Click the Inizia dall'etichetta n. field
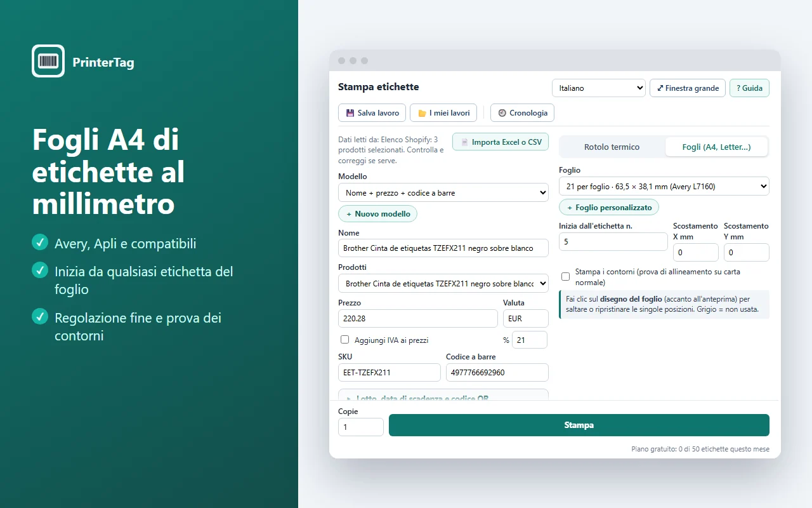The image size is (812, 508). coord(613,242)
